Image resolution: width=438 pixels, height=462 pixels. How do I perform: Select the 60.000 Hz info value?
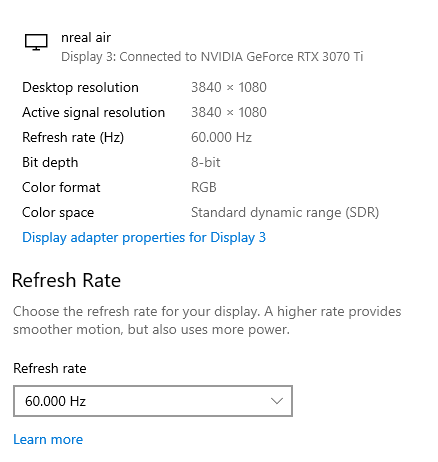[x=221, y=137]
